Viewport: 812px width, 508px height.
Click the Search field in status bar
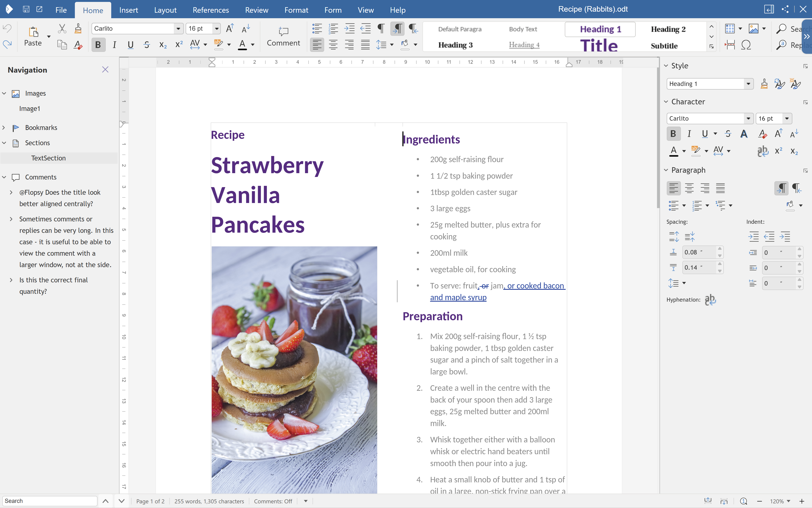[50, 501]
